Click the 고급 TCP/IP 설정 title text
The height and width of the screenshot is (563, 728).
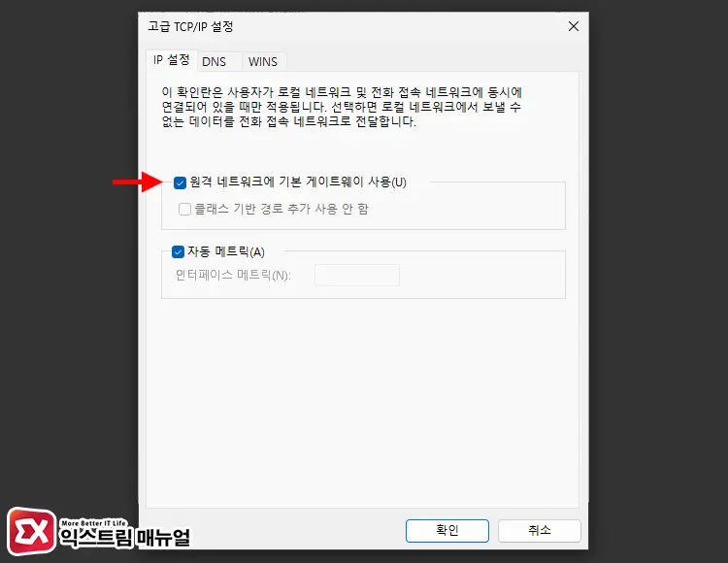click(190, 26)
